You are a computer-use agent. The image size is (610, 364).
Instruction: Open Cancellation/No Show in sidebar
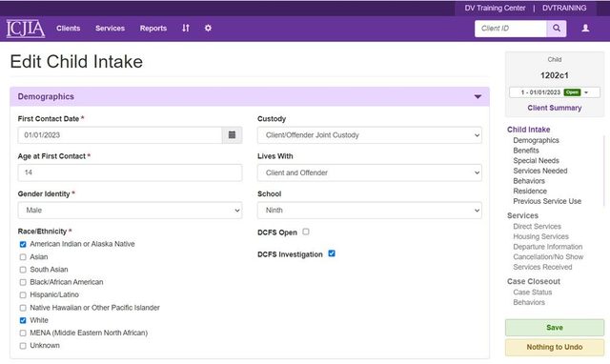click(x=548, y=256)
